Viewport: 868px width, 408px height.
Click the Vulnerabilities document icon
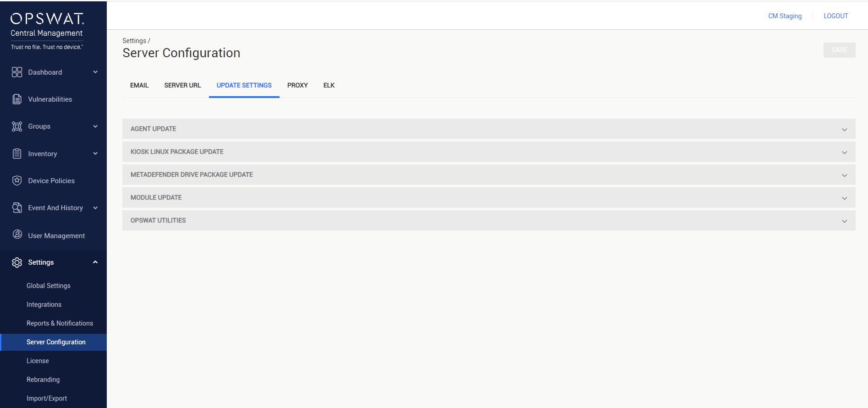click(17, 99)
